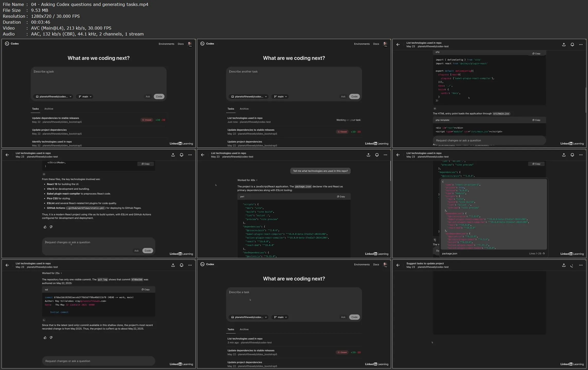Click request changes field below the git log answer
Viewport: 588px width, 370px height.
[x=98, y=361]
